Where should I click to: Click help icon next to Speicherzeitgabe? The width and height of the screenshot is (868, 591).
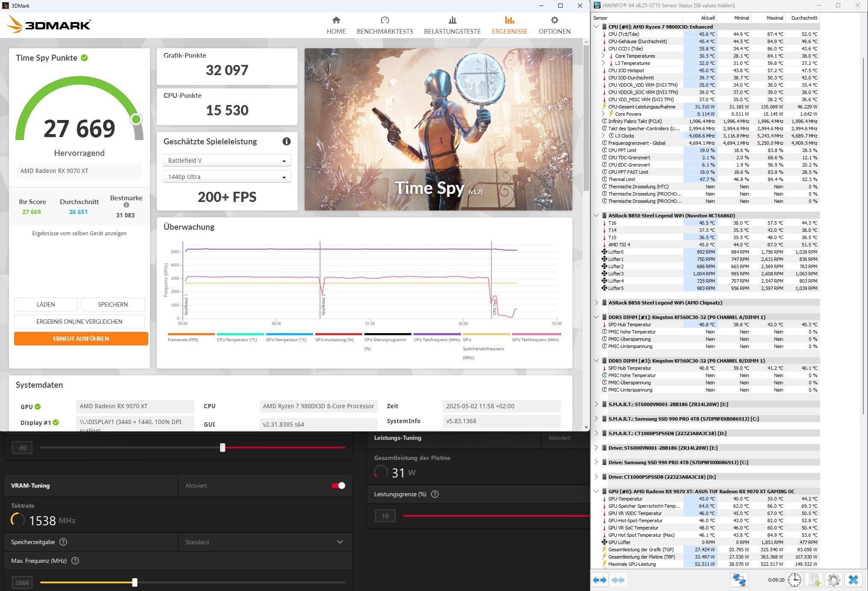coord(63,542)
